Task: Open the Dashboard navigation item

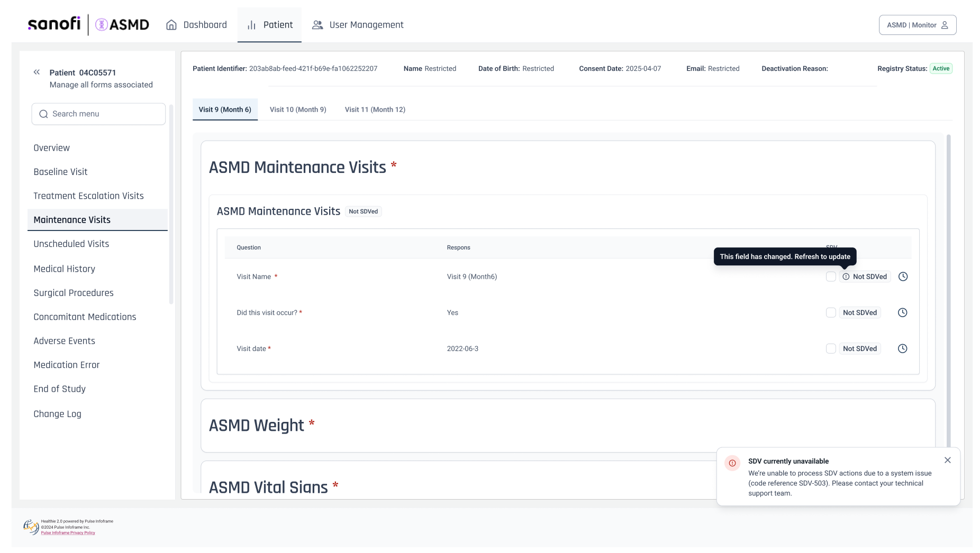Action: pos(196,25)
